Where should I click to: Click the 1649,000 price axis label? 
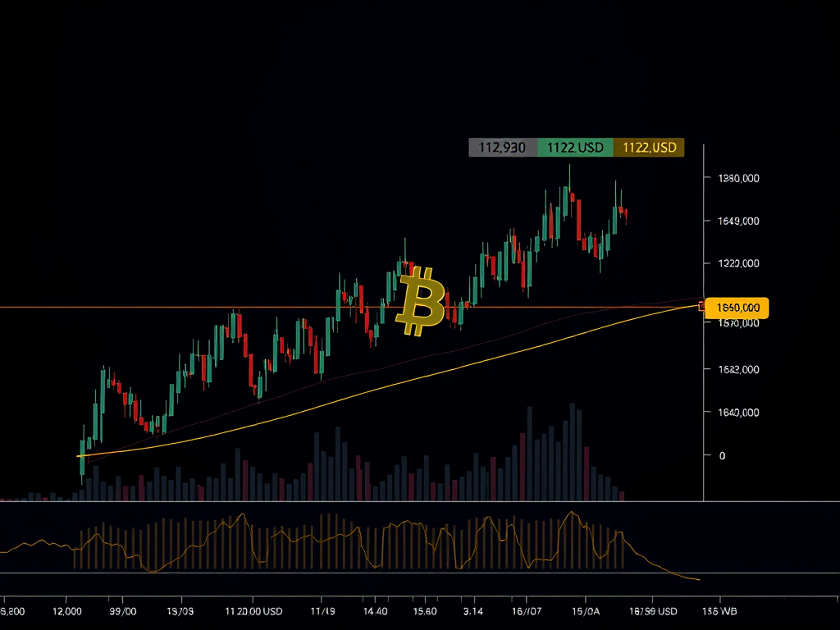pyautogui.click(x=738, y=221)
